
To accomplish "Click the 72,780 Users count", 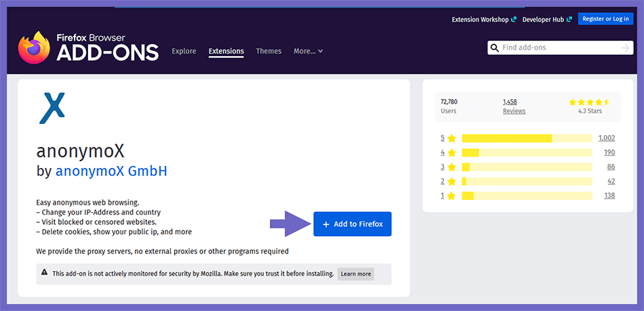I will (449, 102).
